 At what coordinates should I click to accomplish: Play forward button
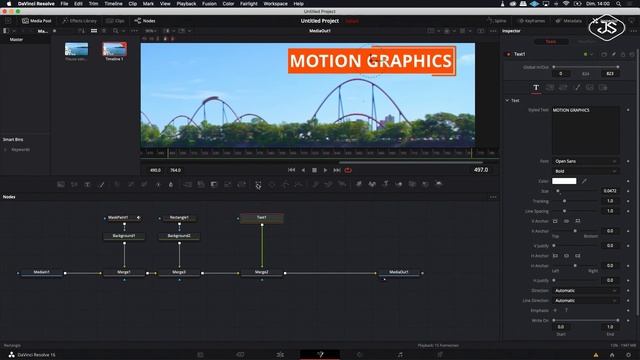click(325, 170)
